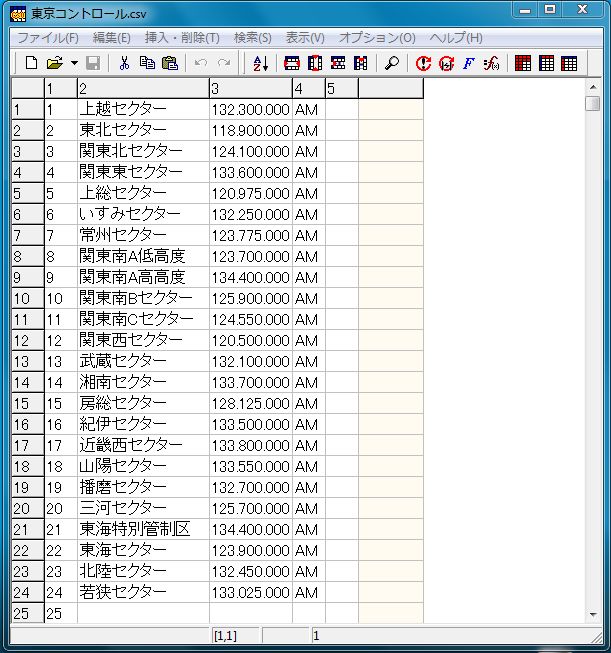Image resolution: width=611 pixels, height=653 pixels.
Task: Open the ファイル(F) menu
Action: [48, 38]
